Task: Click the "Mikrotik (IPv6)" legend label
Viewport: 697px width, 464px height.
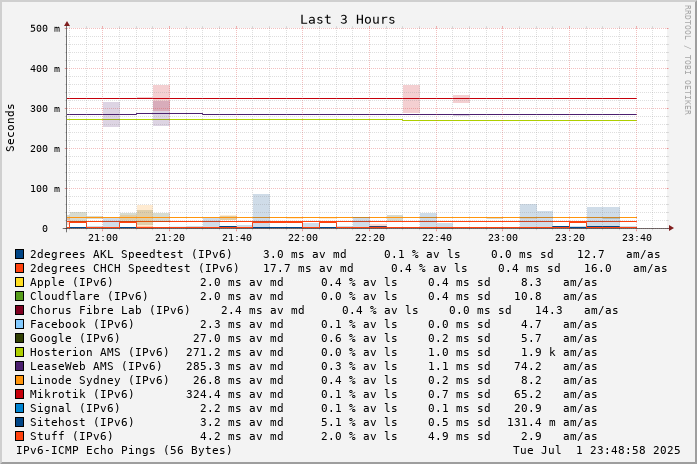Action: point(82,394)
